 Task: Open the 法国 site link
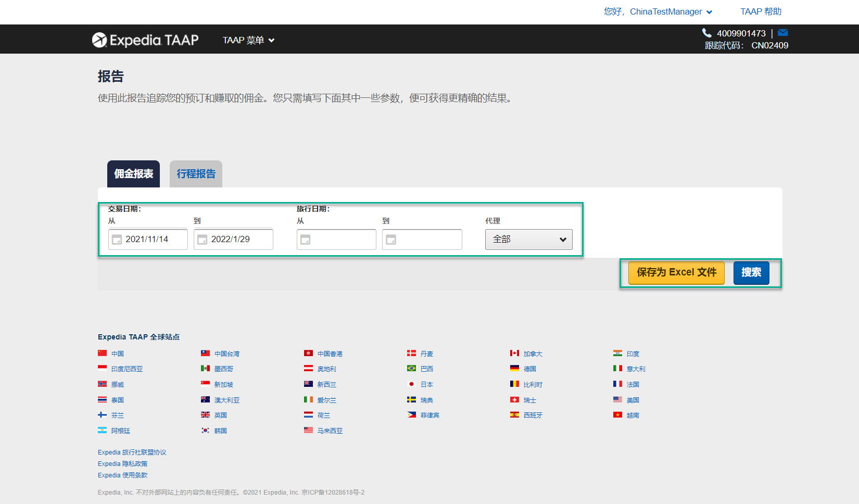click(633, 385)
